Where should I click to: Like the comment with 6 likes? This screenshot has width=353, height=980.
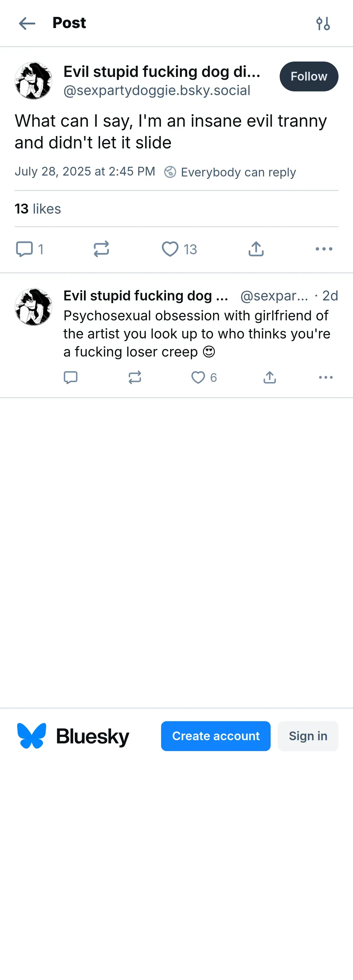198,377
